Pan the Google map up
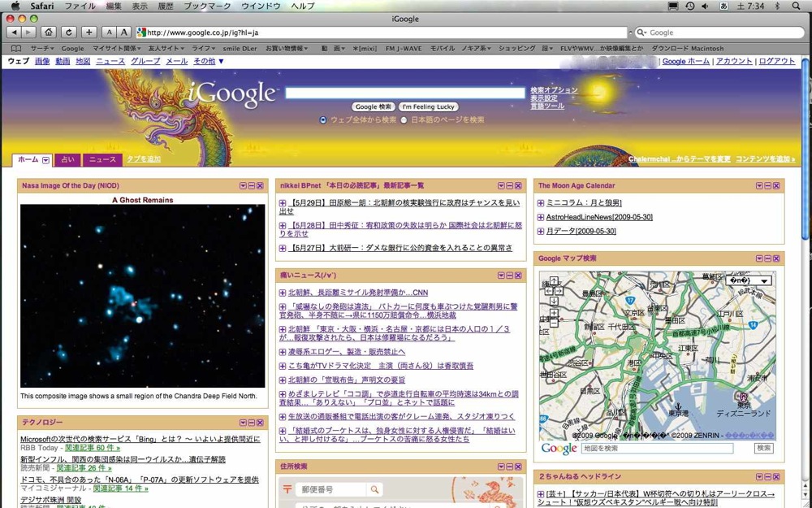Viewport: 812px width, 508px height. pyautogui.click(x=554, y=281)
